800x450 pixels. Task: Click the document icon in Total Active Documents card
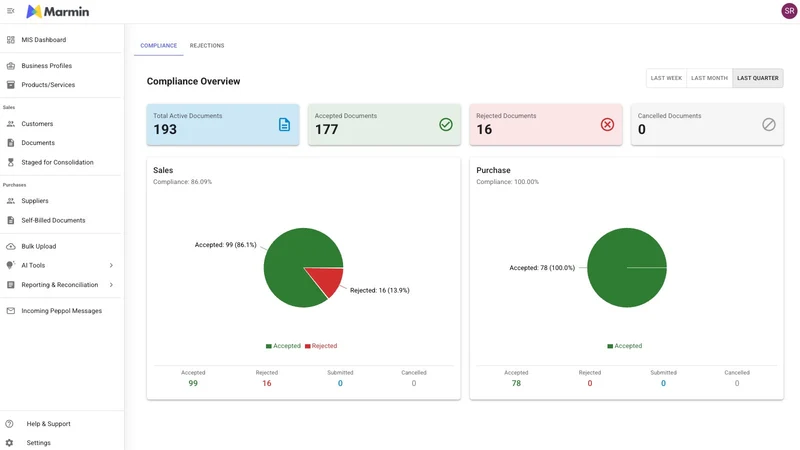pyautogui.click(x=284, y=124)
